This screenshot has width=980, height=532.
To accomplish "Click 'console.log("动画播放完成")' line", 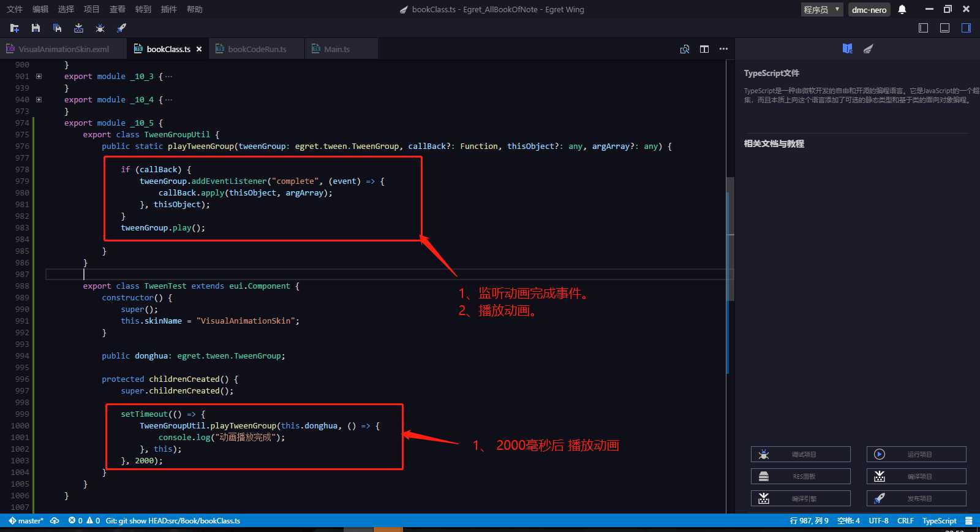I will point(222,438).
